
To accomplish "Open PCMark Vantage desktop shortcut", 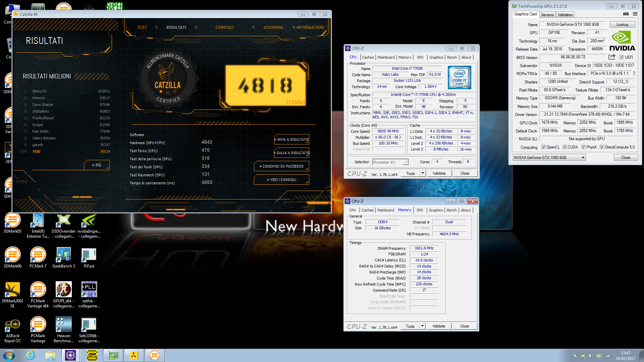I will click(38, 330).
